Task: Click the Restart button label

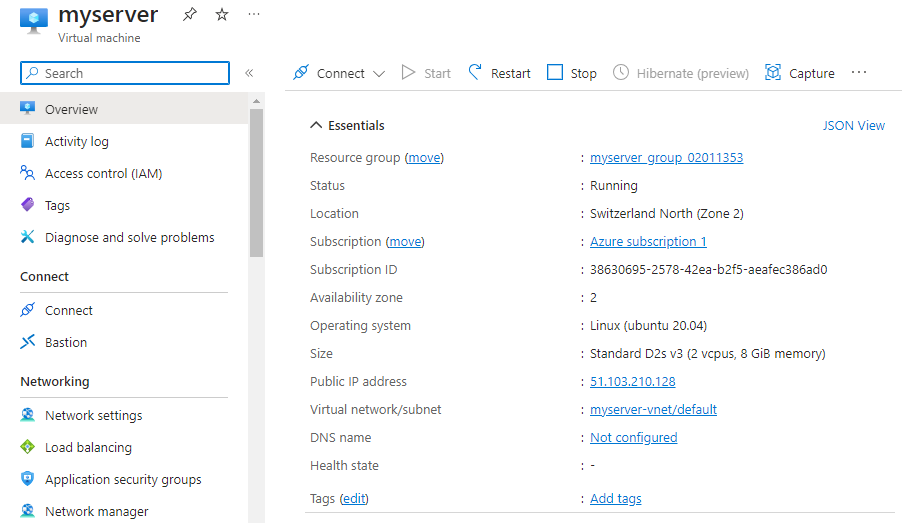Action: pyautogui.click(x=511, y=73)
